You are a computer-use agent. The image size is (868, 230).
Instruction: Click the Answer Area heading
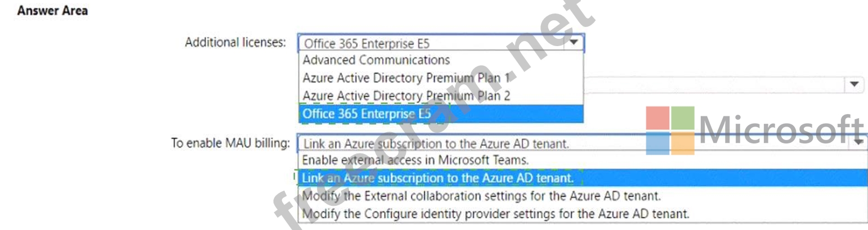pyautogui.click(x=52, y=11)
